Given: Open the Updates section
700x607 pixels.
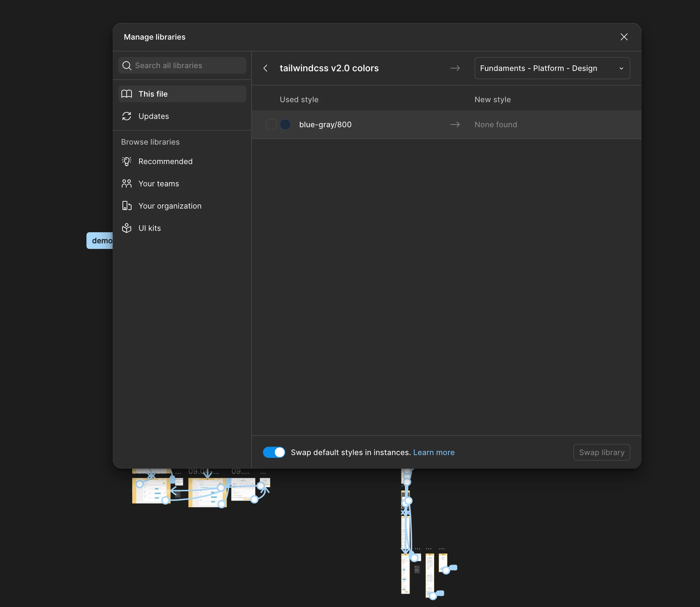Looking at the screenshot, I should click(x=182, y=116).
